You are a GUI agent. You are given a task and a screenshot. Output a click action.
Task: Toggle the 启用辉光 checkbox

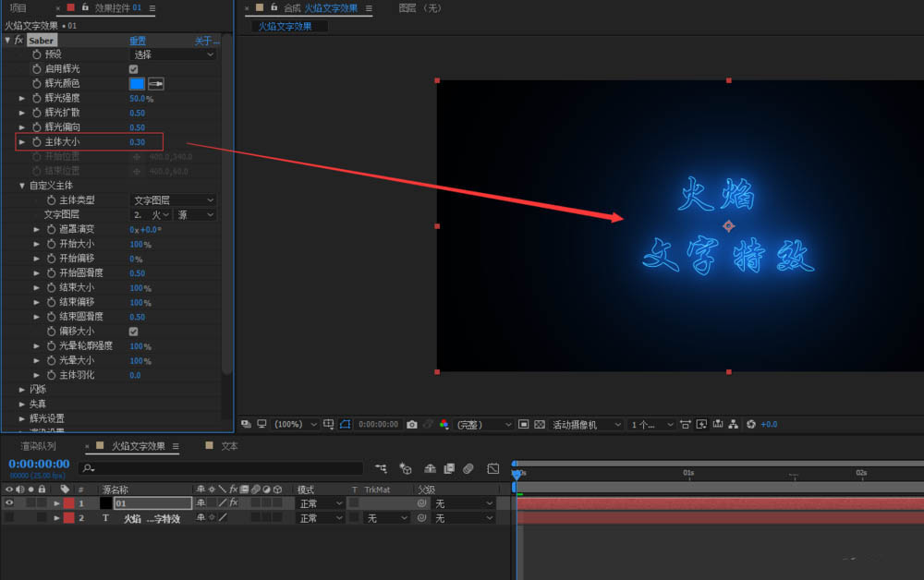pos(134,69)
